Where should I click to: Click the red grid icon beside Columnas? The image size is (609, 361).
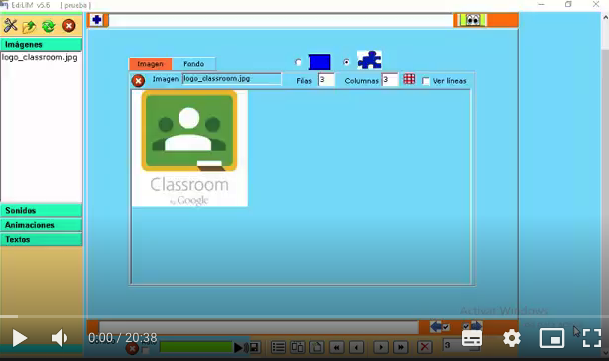409,79
